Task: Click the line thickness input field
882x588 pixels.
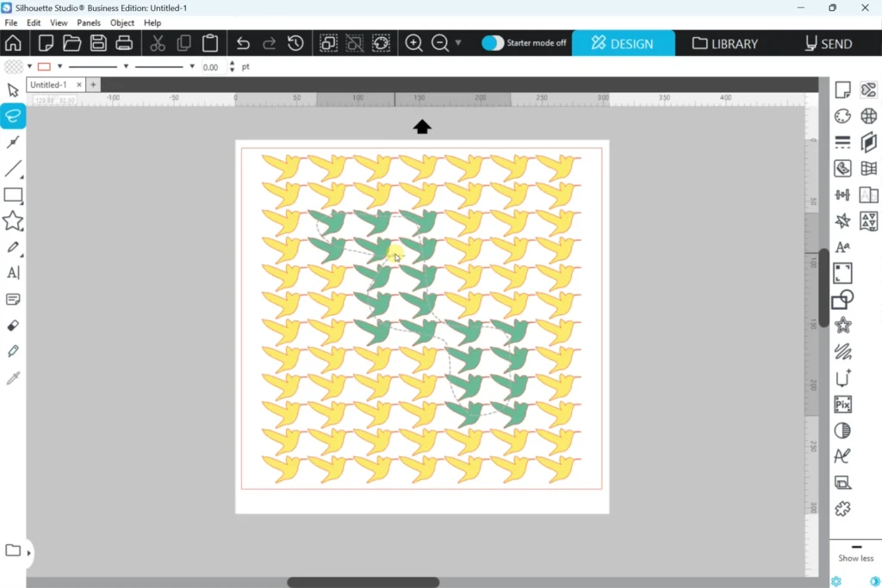Action: (213, 66)
